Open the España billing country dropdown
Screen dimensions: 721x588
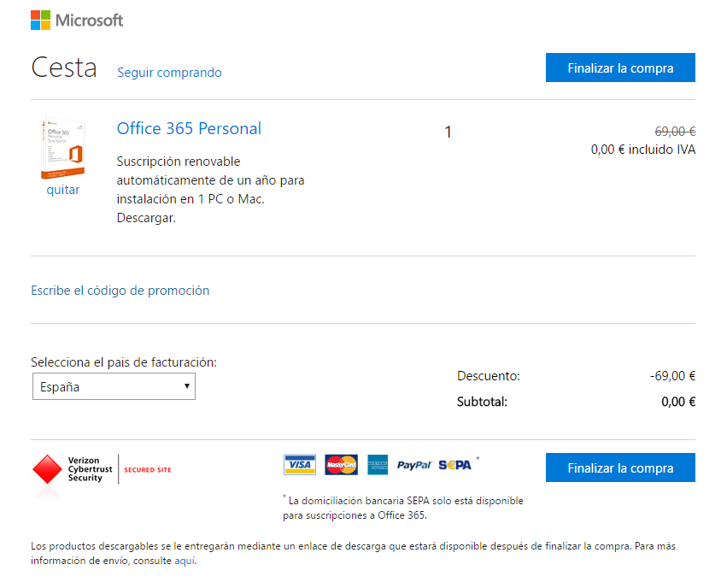point(114,386)
